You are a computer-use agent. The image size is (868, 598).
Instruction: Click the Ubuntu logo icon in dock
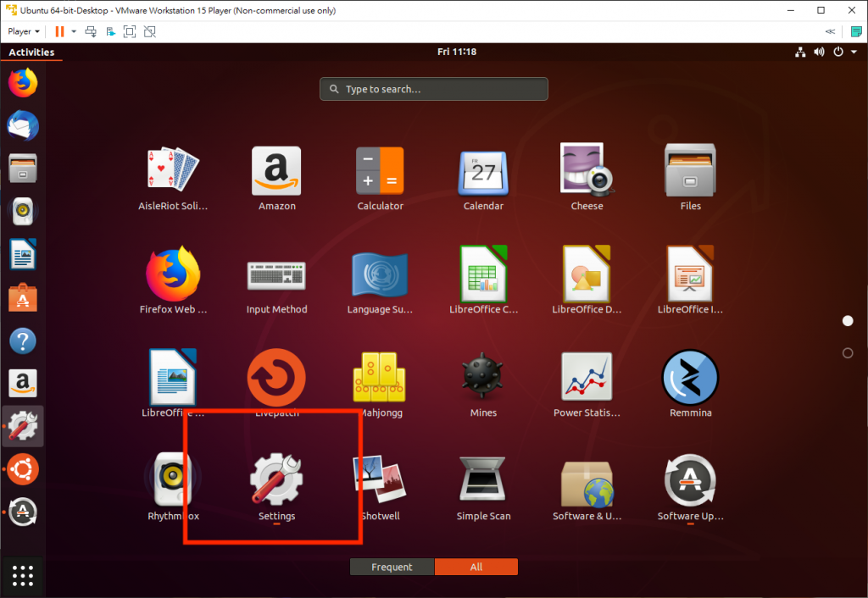pos(23,469)
